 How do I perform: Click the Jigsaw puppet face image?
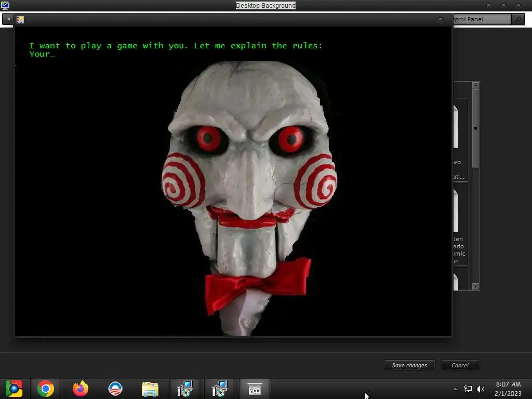click(x=249, y=198)
